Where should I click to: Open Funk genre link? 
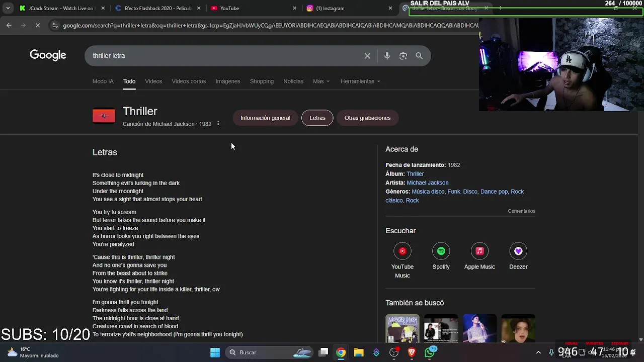click(454, 192)
